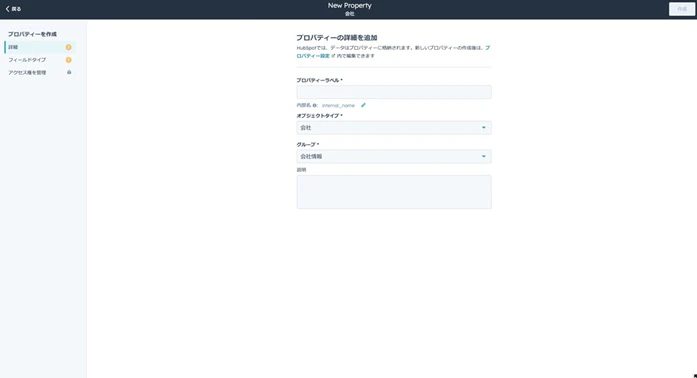This screenshot has width=697, height=378.
Task: Open the オブジェクトタイプ dropdown showing 会社
Action: tap(394, 128)
